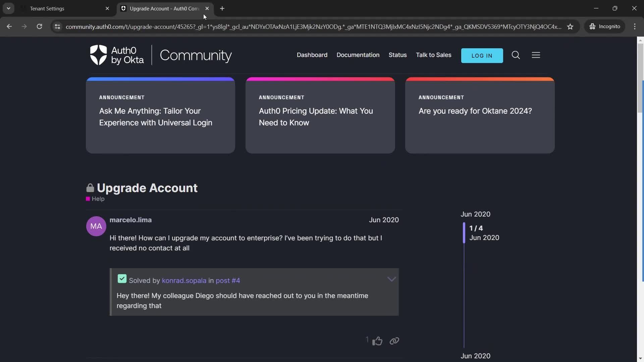
Task: Open Oktane 2024 announcement card
Action: 480,116
